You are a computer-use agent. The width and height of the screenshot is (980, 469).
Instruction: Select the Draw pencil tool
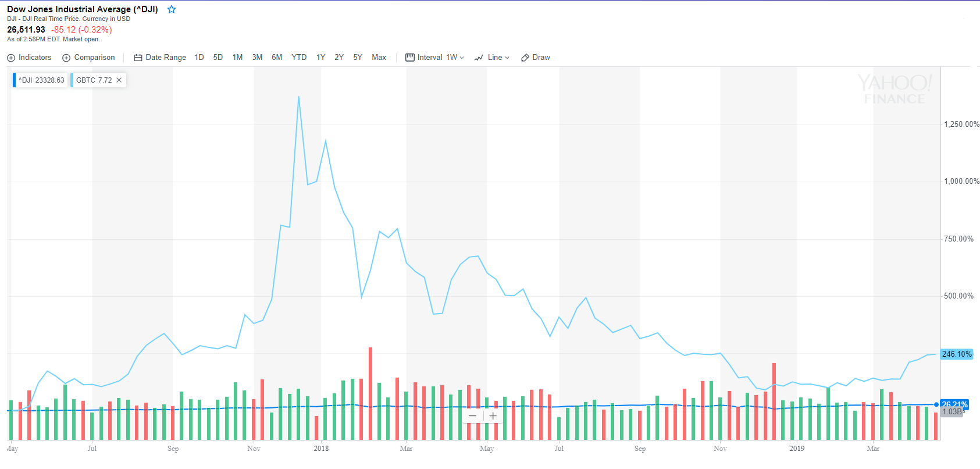click(x=525, y=58)
